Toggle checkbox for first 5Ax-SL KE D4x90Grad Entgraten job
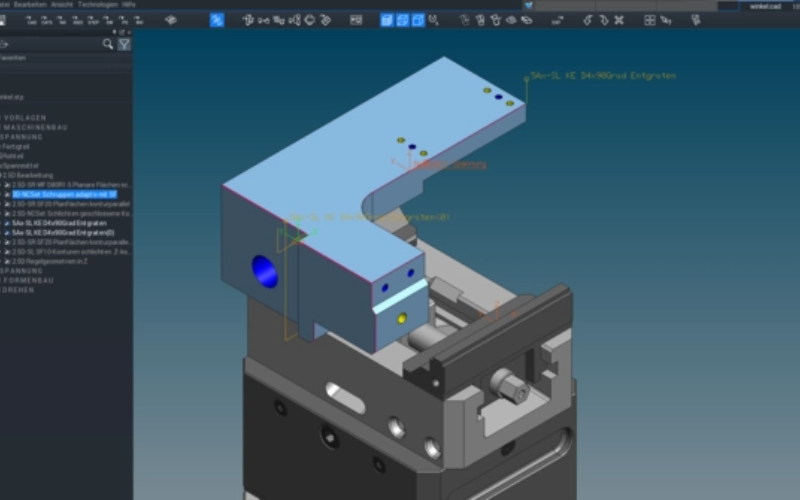 tap(7, 223)
